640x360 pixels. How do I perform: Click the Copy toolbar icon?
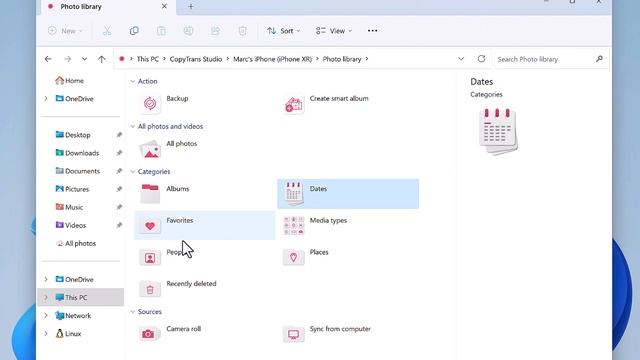[134, 31]
